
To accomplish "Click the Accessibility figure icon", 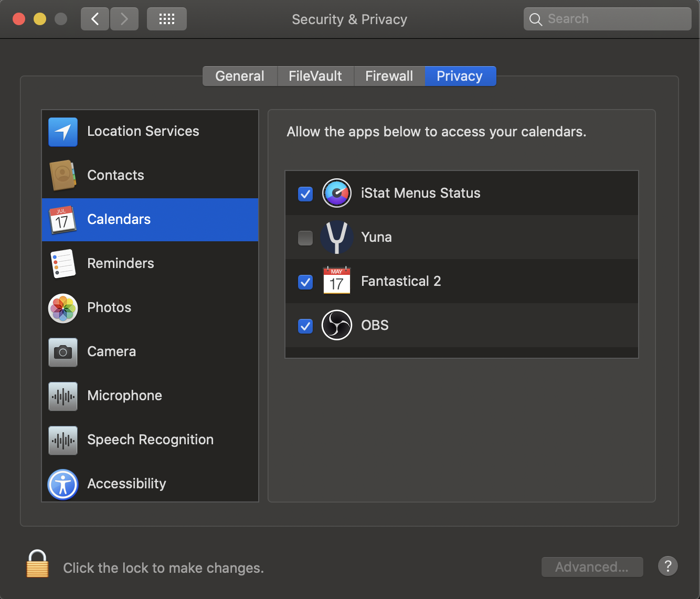I will point(63,484).
